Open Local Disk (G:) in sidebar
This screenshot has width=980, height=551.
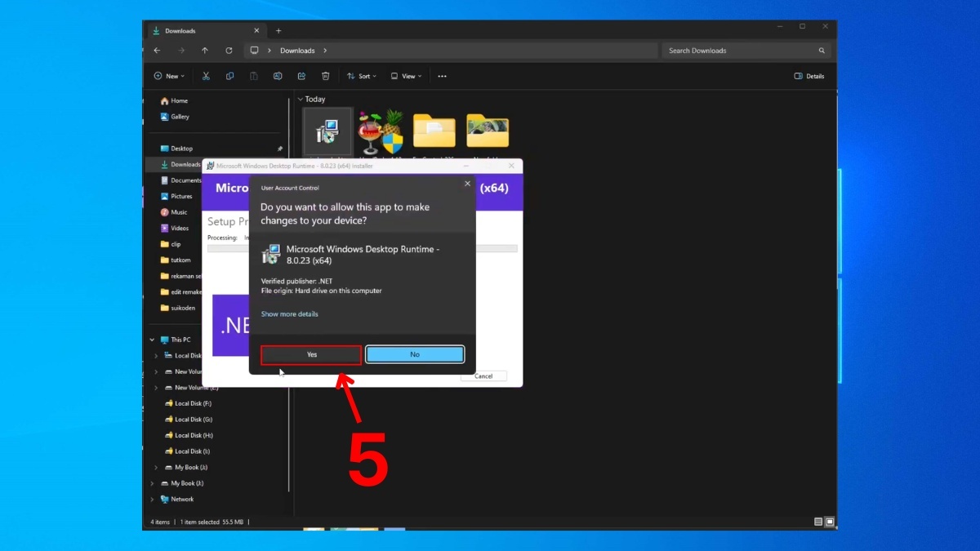[x=188, y=420]
